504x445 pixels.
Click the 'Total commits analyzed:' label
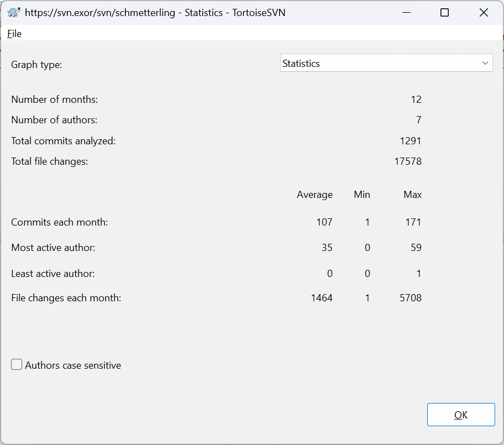coord(64,141)
